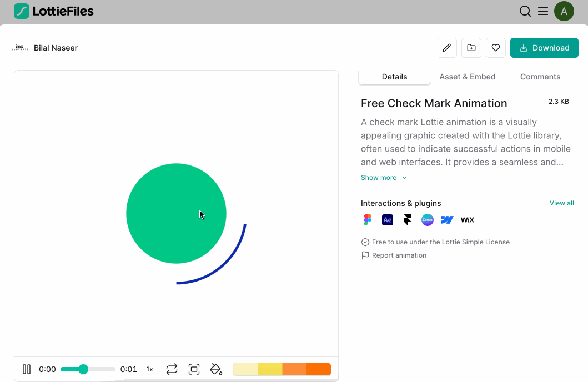
Task: Switch to the Asset & Embed tab
Action: point(467,77)
